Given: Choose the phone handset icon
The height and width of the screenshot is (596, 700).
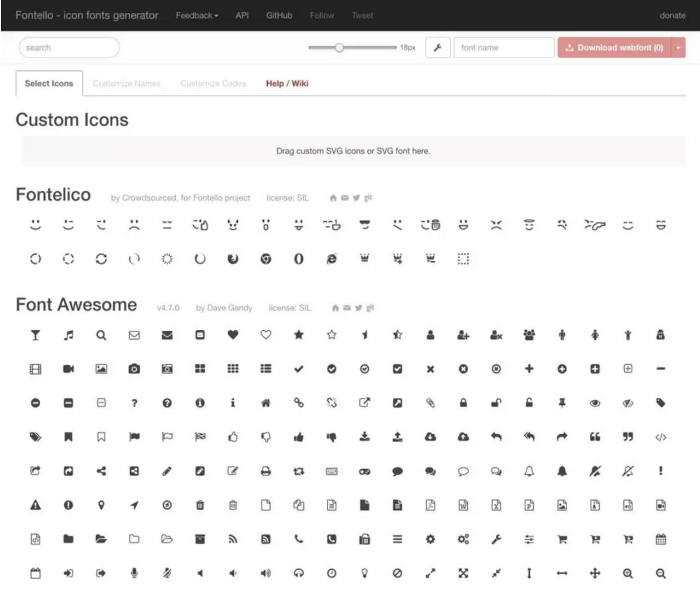Looking at the screenshot, I should click(299, 539).
